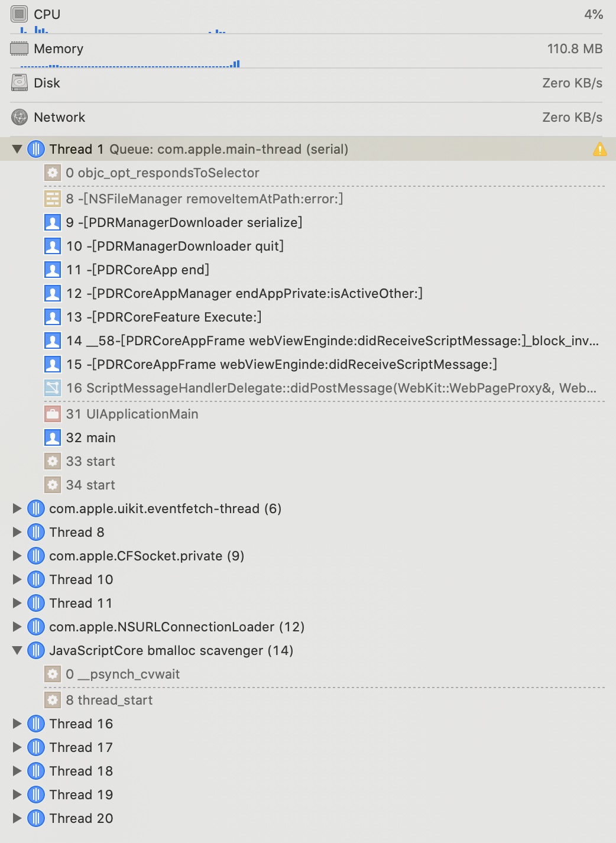Image resolution: width=616 pixels, height=843 pixels.
Task: Select frame '0 __psynch_cvwait'
Action: (x=123, y=674)
